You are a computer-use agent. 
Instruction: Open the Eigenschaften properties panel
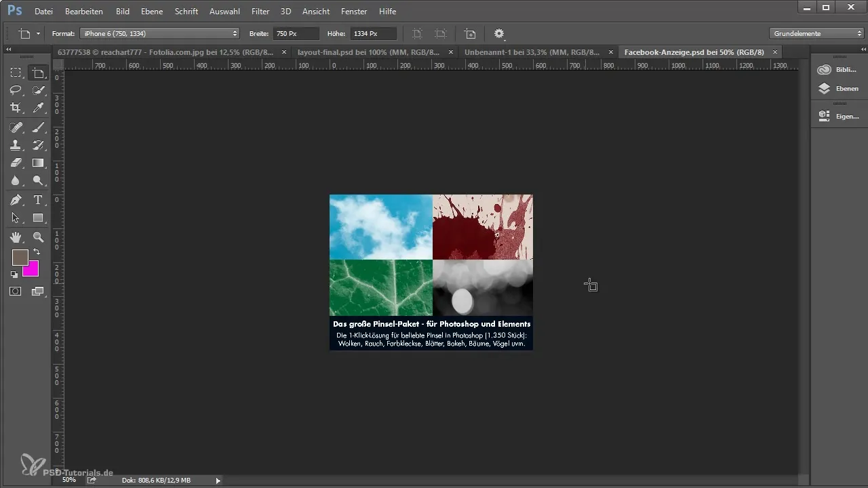tap(839, 116)
